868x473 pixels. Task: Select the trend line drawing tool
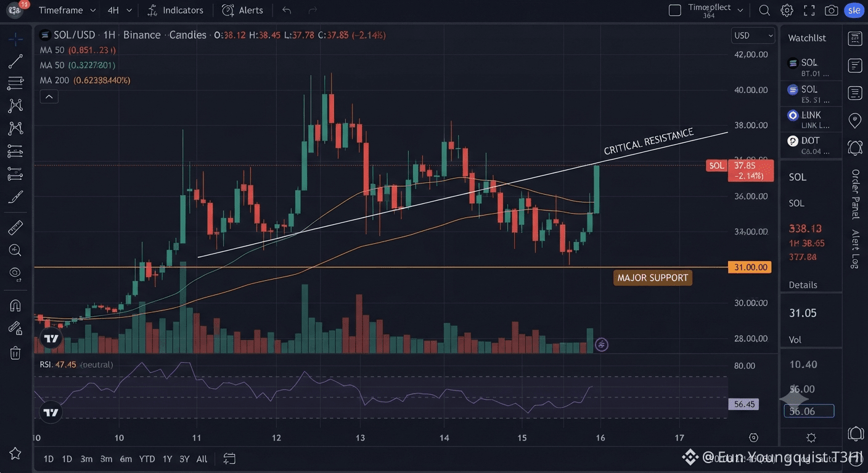click(15, 61)
